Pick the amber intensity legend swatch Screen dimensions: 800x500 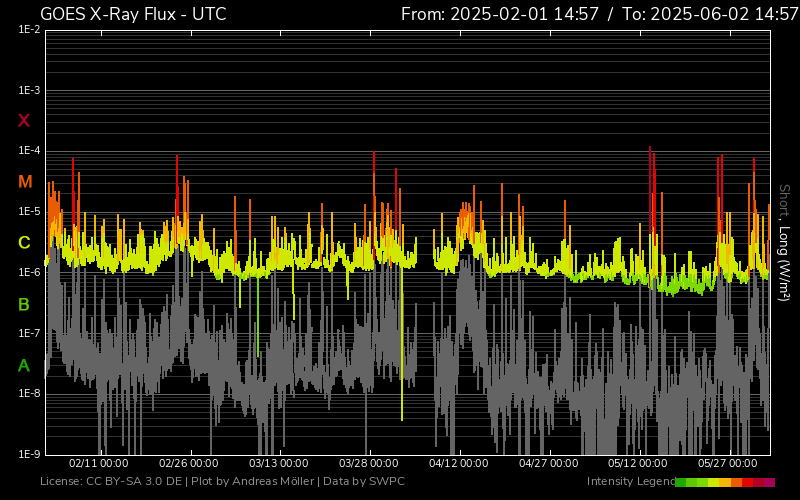tap(725, 482)
